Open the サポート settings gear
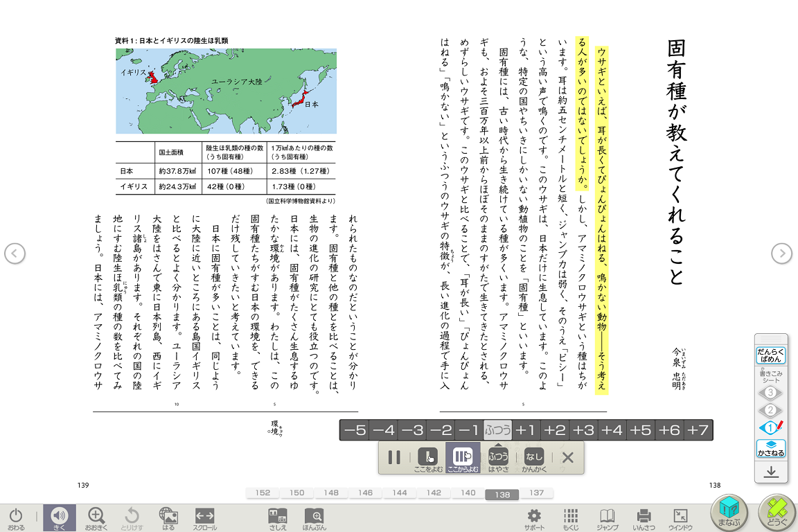Image resolution: width=798 pixels, height=532 pixels. (x=534, y=518)
